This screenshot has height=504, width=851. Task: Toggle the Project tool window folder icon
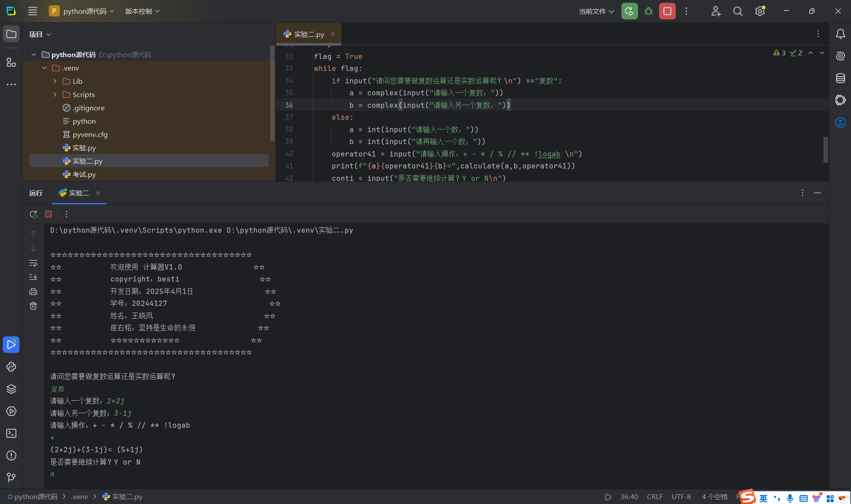pos(11,34)
